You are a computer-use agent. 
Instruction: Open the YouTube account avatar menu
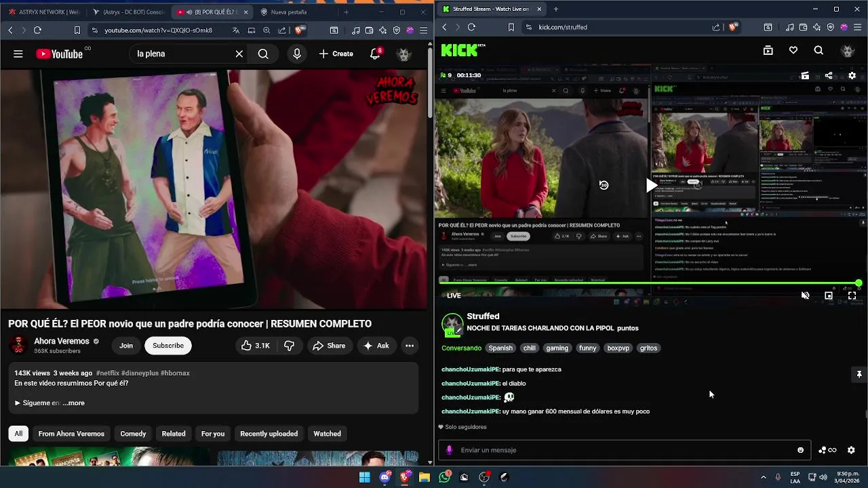pyautogui.click(x=404, y=54)
